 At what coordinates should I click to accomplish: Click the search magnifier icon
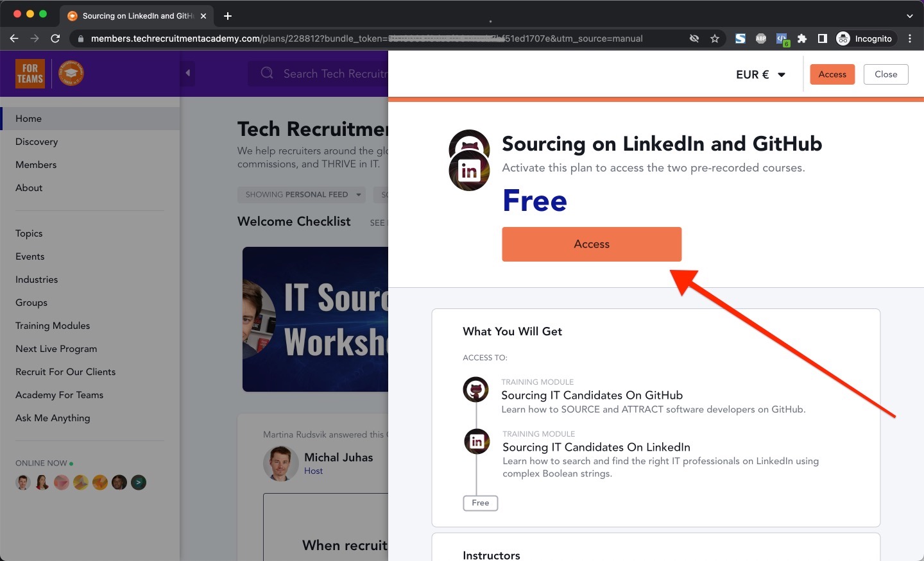coord(267,73)
